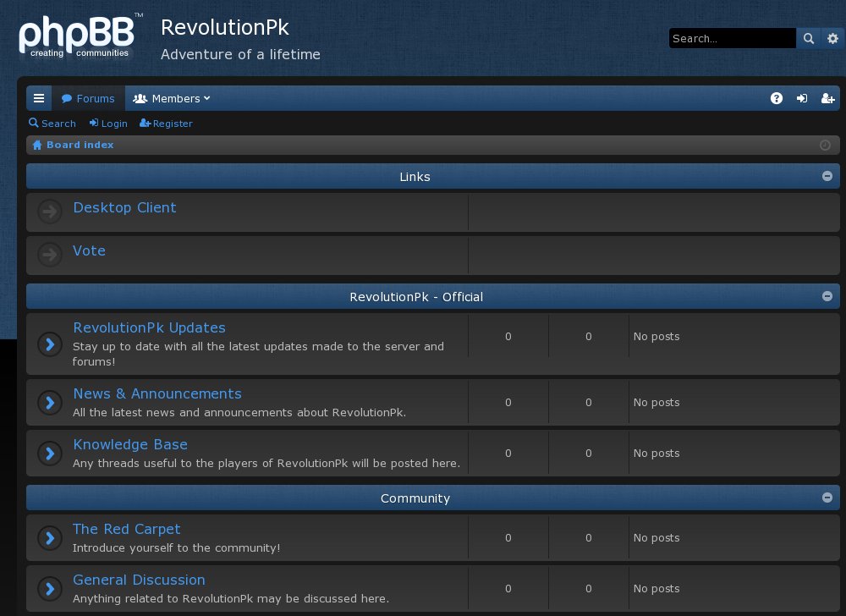
Task: Click the Desktop Client link arrow icon
Action: click(50, 212)
